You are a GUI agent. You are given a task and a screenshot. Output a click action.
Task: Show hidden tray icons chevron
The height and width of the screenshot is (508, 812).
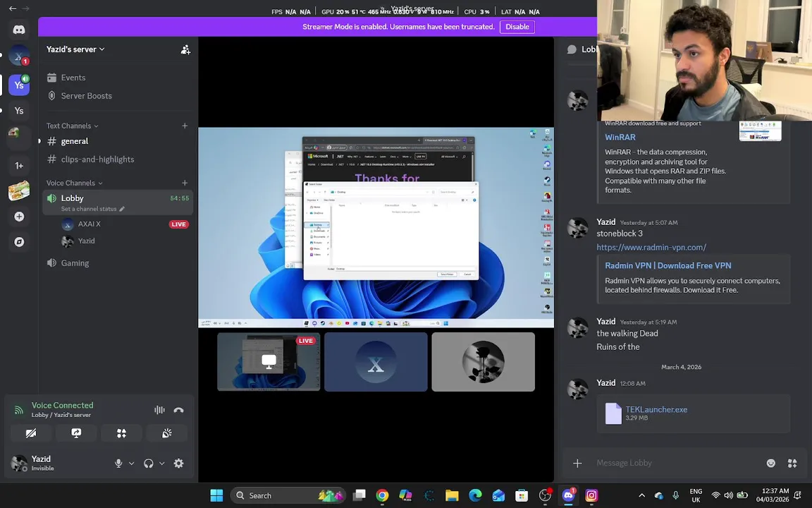(x=641, y=495)
